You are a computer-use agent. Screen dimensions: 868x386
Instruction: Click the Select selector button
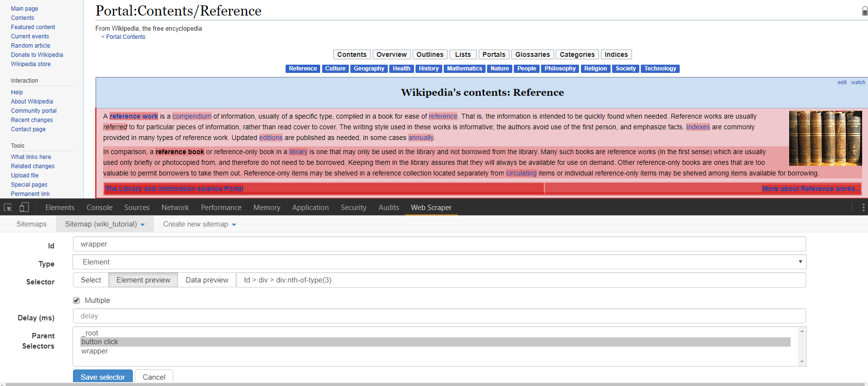tap(91, 280)
